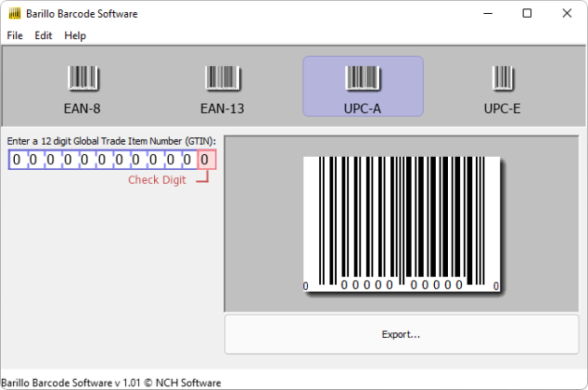
Task: Open the Help menu
Action: click(x=75, y=35)
